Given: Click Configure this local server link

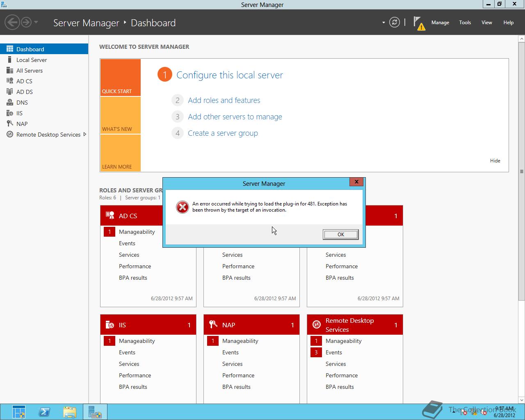Looking at the screenshot, I should (230, 75).
